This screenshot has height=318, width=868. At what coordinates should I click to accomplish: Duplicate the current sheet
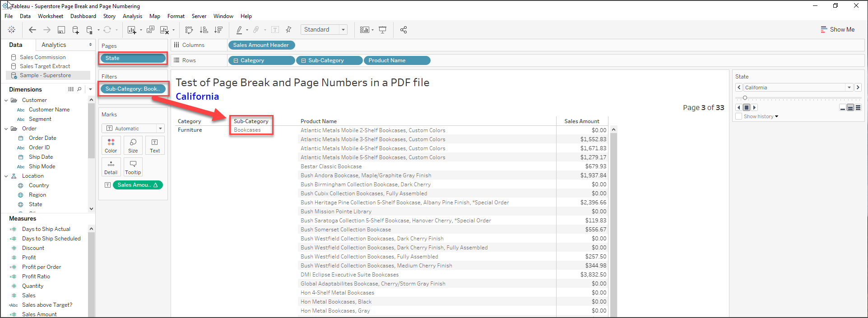[150, 30]
